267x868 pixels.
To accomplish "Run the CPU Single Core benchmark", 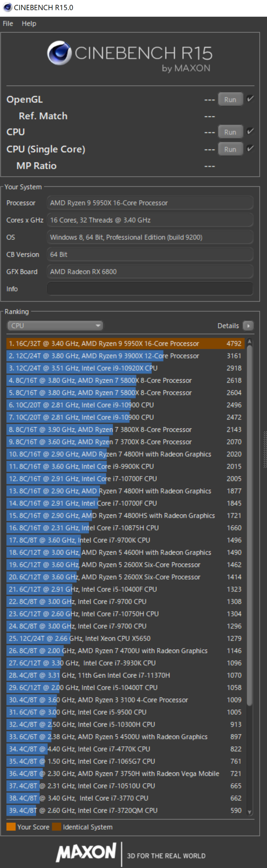I will [230, 150].
